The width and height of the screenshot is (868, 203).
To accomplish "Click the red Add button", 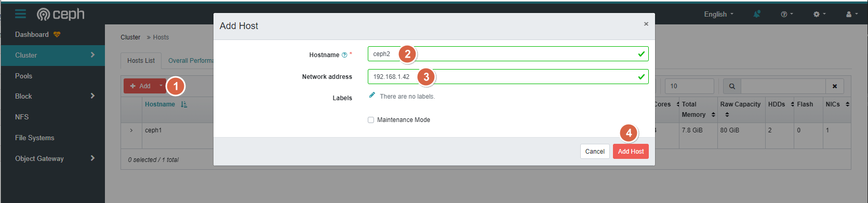I will [x=140, y=86].
